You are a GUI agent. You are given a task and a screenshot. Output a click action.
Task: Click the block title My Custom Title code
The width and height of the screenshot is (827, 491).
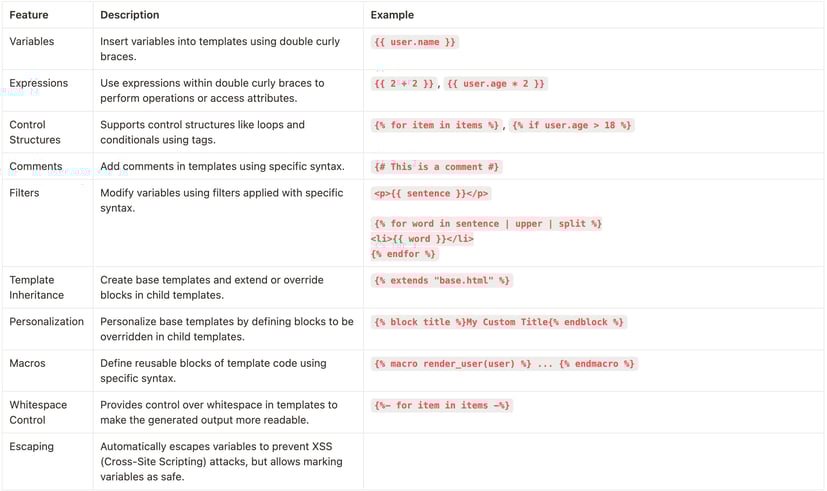pyautogui.click(x=499, y=322)
